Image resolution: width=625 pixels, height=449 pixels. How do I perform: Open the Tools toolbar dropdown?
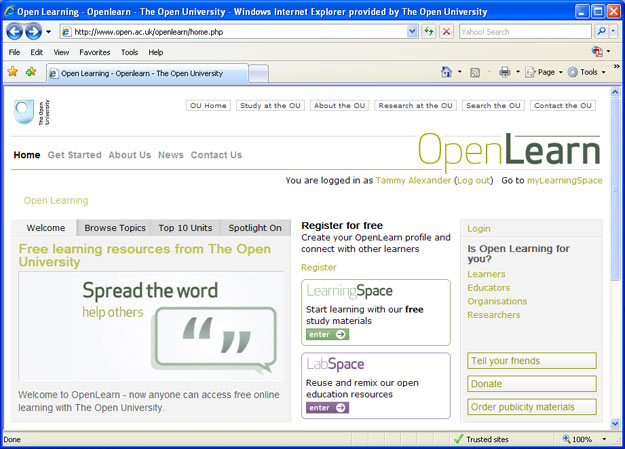(587, 72)
